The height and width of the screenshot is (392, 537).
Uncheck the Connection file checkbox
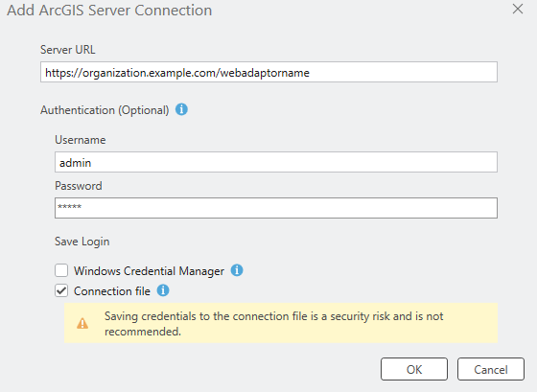[x=61, y=290]
